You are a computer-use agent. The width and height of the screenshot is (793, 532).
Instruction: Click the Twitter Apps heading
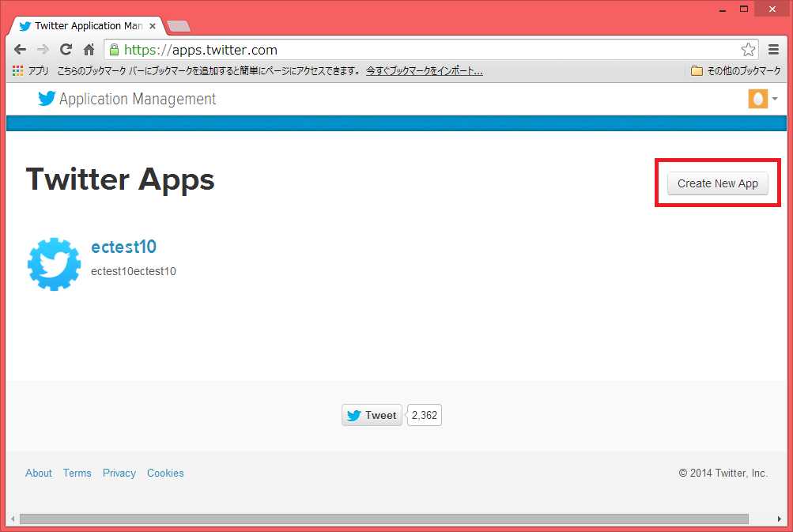tap(120, 179)
